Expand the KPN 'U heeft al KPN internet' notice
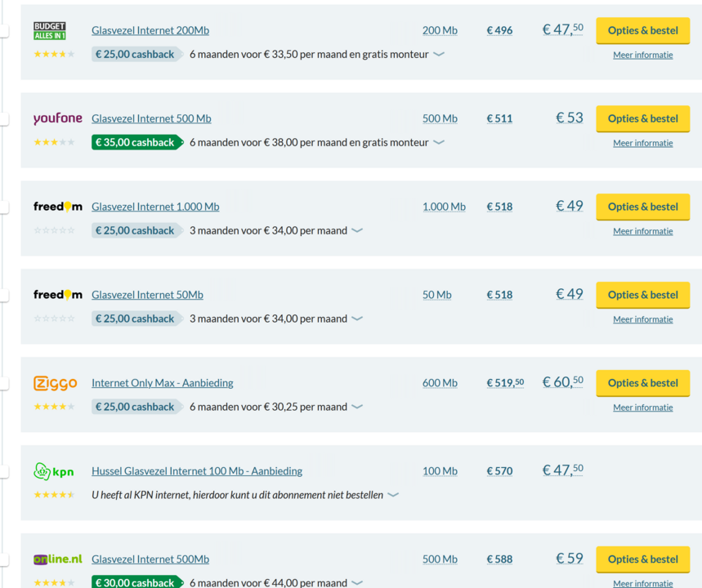This screenshot has height=588, width=702. (x=393, y=495)
